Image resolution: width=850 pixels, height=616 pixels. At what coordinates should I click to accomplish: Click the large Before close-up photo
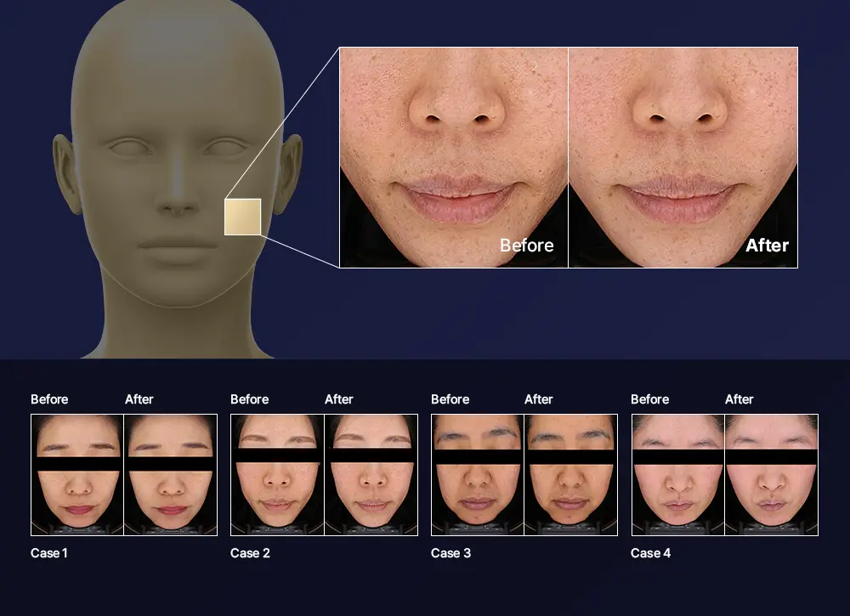click(x=454, y=158)
